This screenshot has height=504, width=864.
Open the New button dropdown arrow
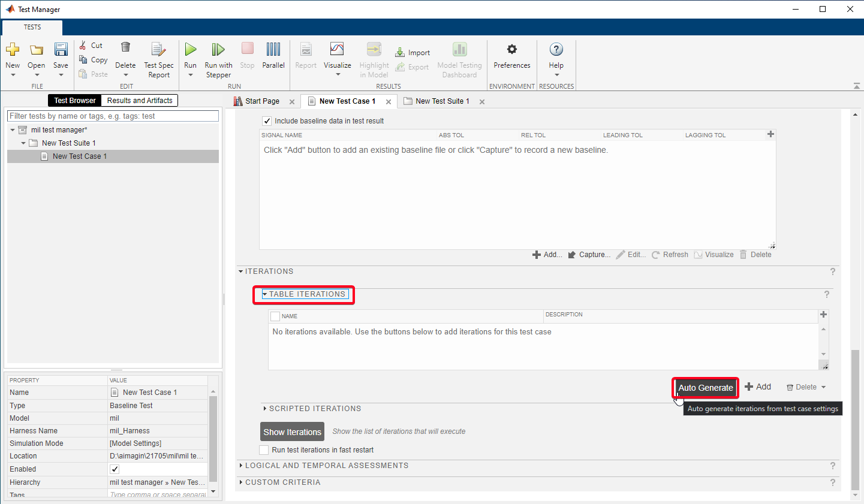pyautogui.click(x=13, y=75)
